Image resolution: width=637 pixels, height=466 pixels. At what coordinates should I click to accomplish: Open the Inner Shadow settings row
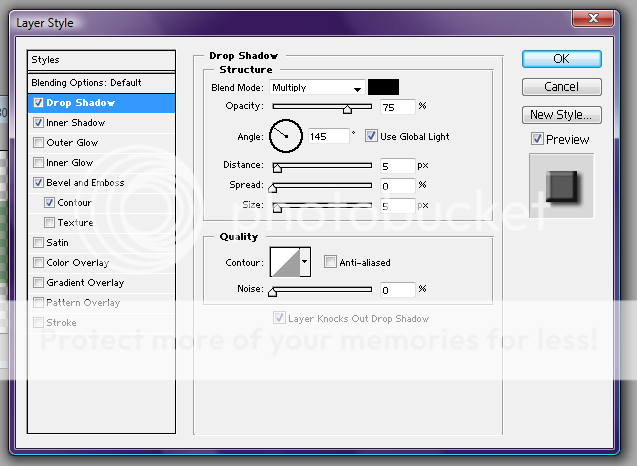pos(102,123)
